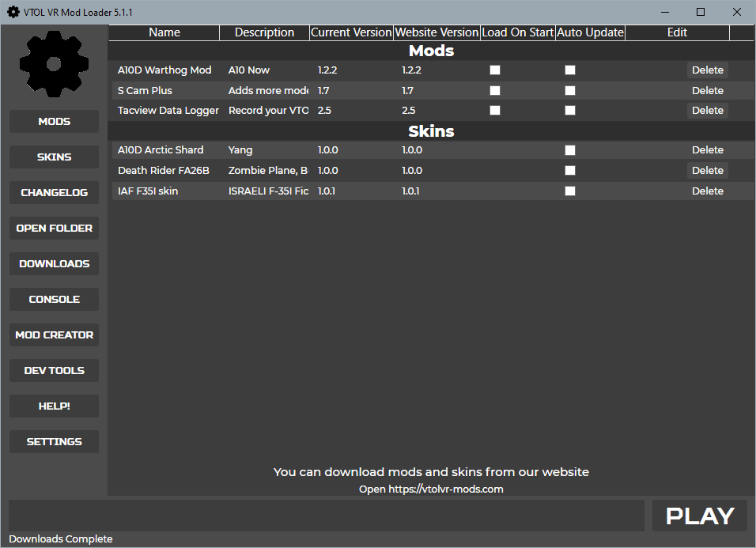Enable Auto Update for A10D Warthog Mod
The image size is (756, 548).
(x=570, y=70)
